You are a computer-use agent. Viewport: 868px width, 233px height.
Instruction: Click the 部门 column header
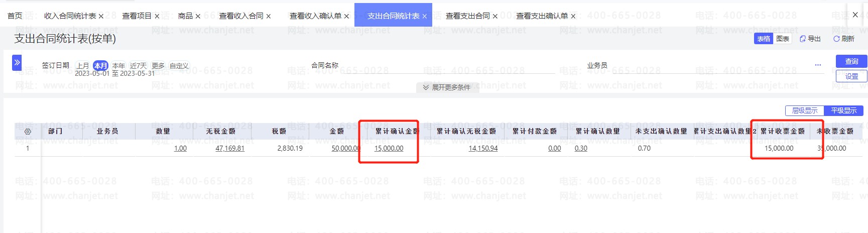[x=55, y=131]
